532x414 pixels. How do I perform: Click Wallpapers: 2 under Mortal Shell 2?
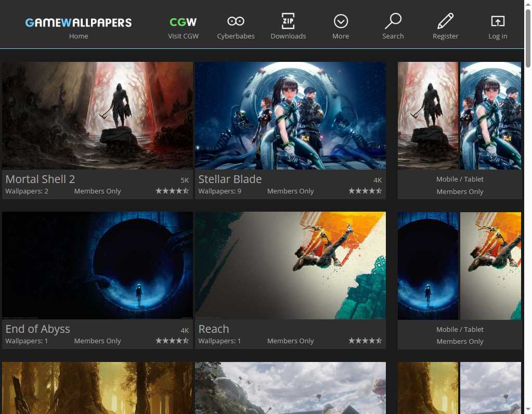[27, 191]
